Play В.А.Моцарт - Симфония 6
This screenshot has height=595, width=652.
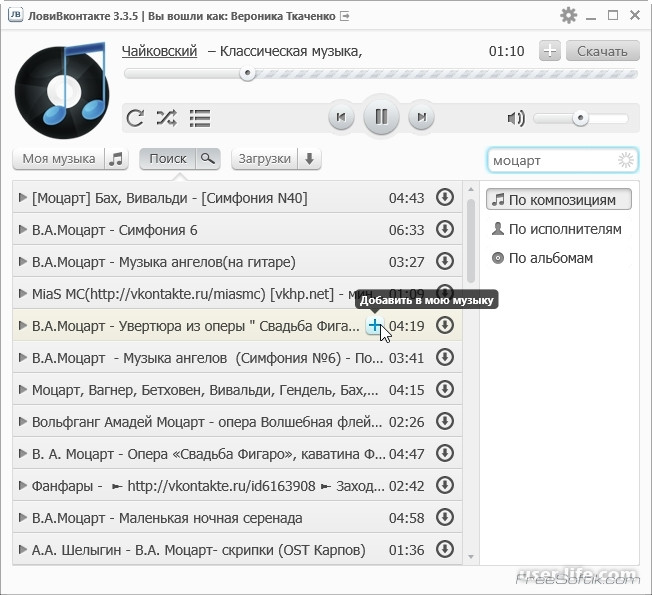(x=23, y=230)
